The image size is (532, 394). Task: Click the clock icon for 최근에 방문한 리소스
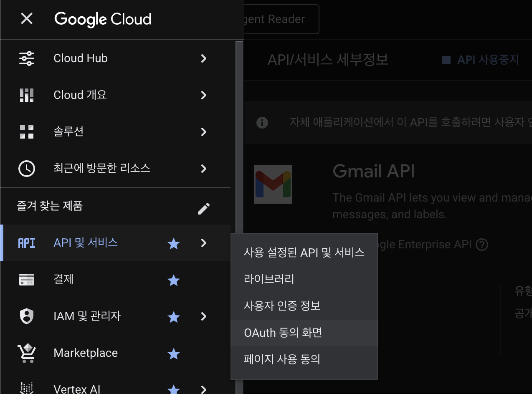pos(27,169)
